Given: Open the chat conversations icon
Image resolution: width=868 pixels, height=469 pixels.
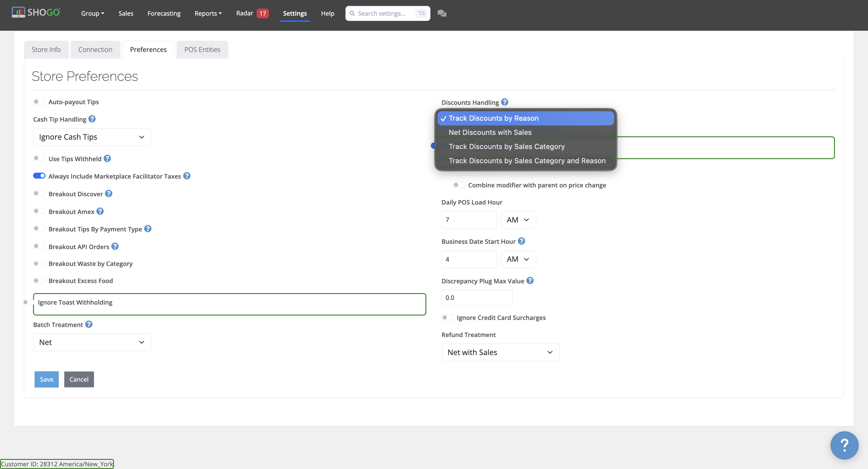Looking at the screenshot, I should [442, 13].
